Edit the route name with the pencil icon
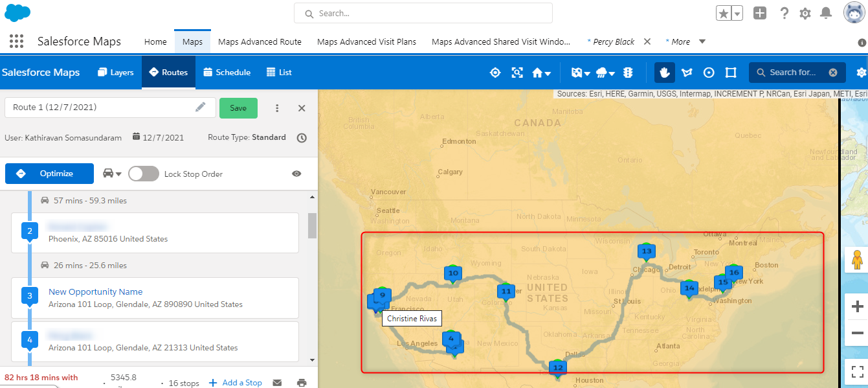Image resolution: width=868 pixels, height=388 pixels. click(x=200, y=108)
